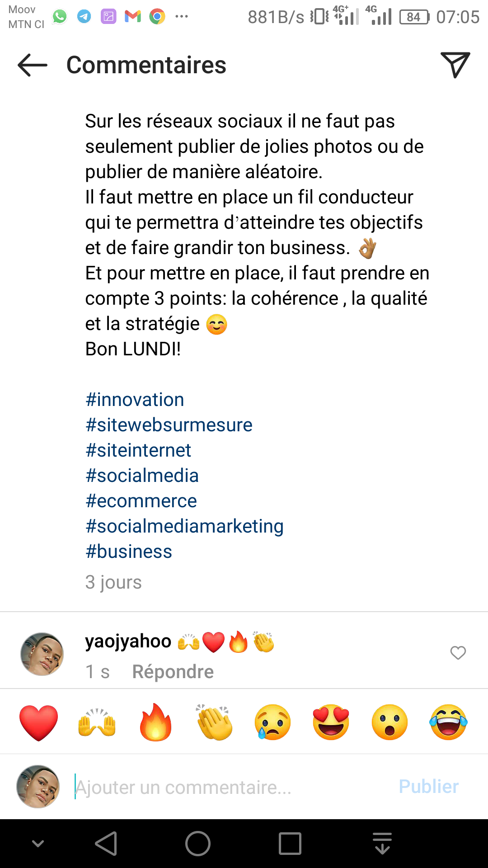
Task: Insert the raised hands emoji
Action: point(97,722)
